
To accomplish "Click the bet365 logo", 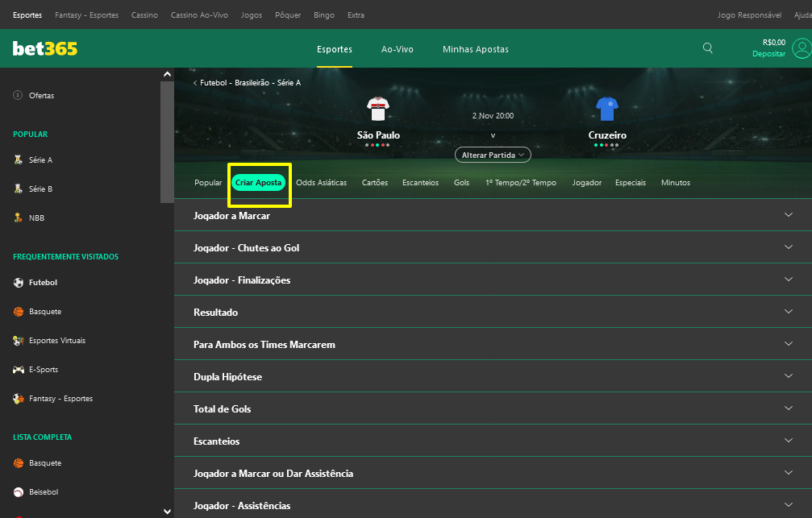I will [x=45, y=48].
